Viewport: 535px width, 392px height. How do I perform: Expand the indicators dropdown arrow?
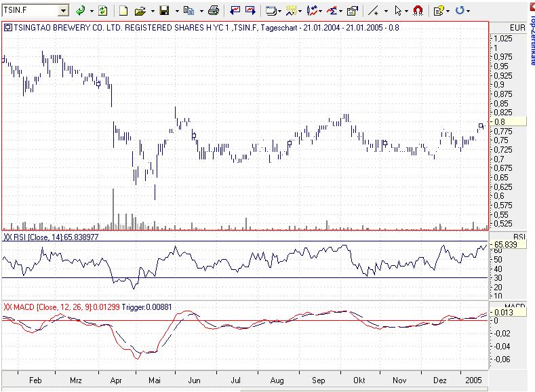pyautogui.click(x=340, y=11)
